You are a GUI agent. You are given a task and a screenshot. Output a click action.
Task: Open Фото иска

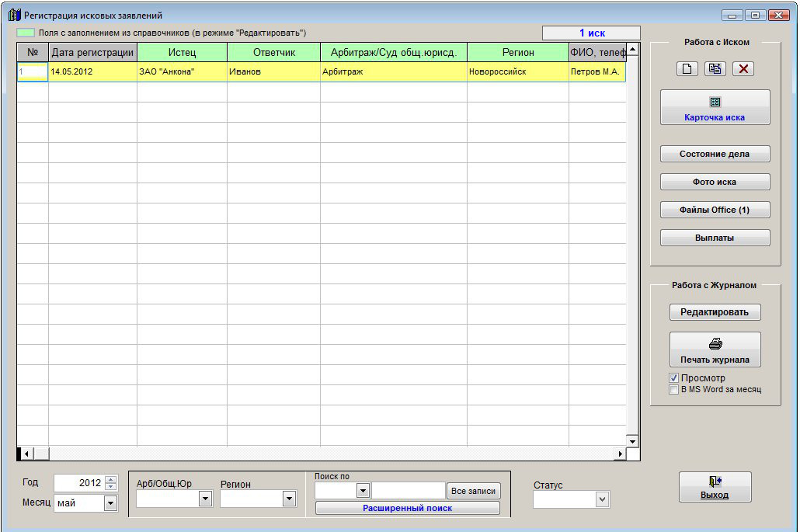pos(715,182)
